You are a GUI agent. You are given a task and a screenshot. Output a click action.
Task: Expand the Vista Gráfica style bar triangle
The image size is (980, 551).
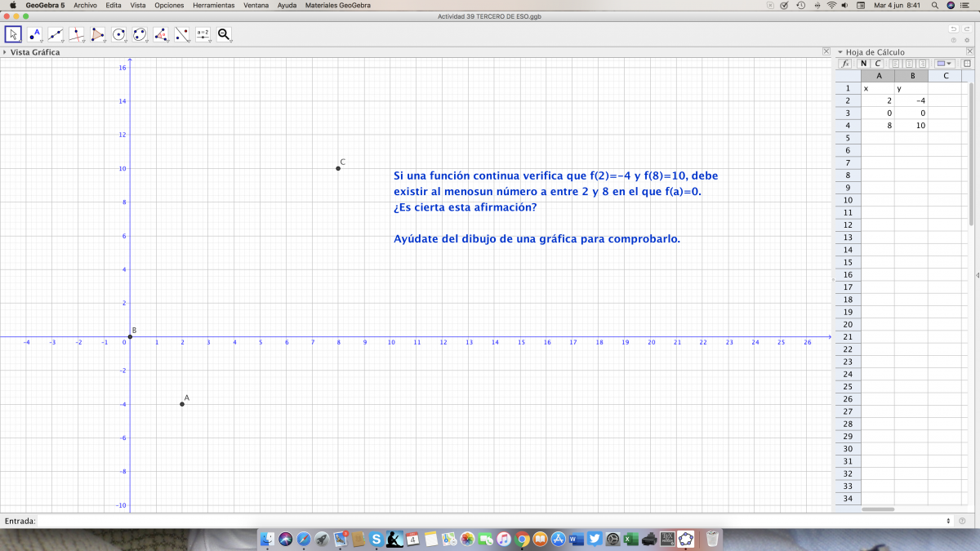tap(5, 52)
